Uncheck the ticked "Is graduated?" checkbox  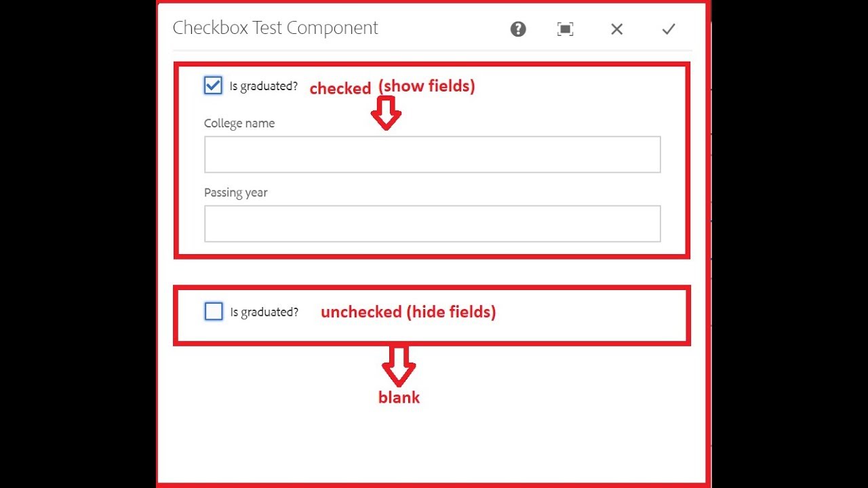[213, 85]
